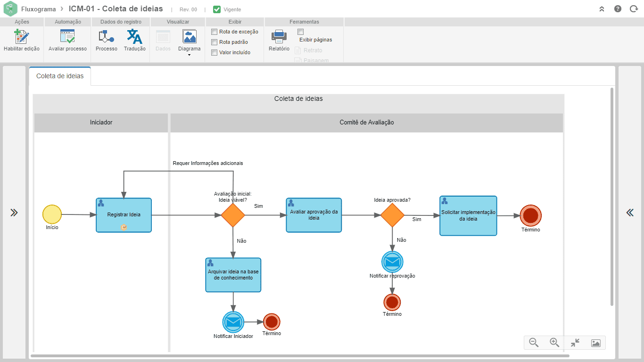Click the small marker icon in Registrar Ideia
644x362 pixels.
click(x=124, y=227)
